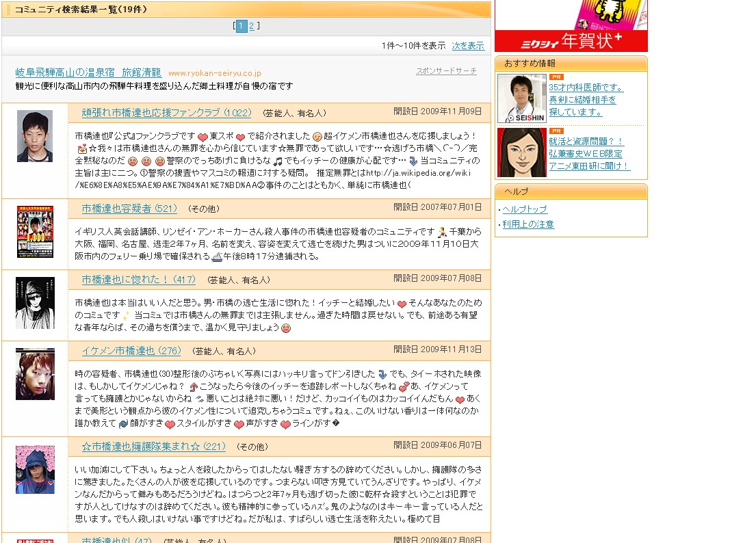Click wanted poster thumbnail for 市橋達也容疑者
This screenshot has width=756, height=543.
click(x=35, y=232)
